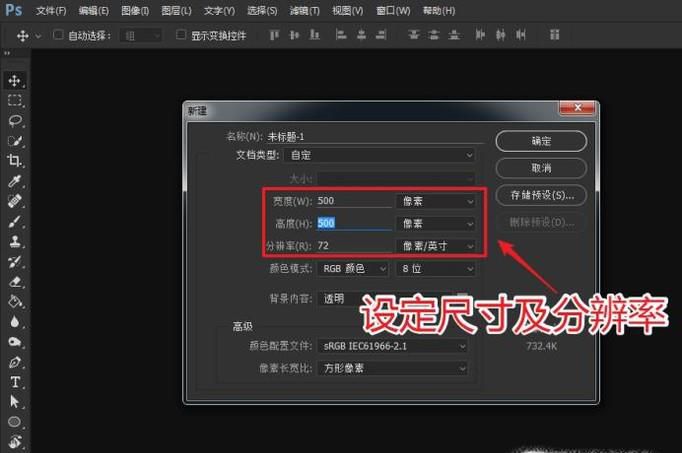
Task: Open the 图层(L) menu
Action: pyautogui.click(x=176, y=10)
